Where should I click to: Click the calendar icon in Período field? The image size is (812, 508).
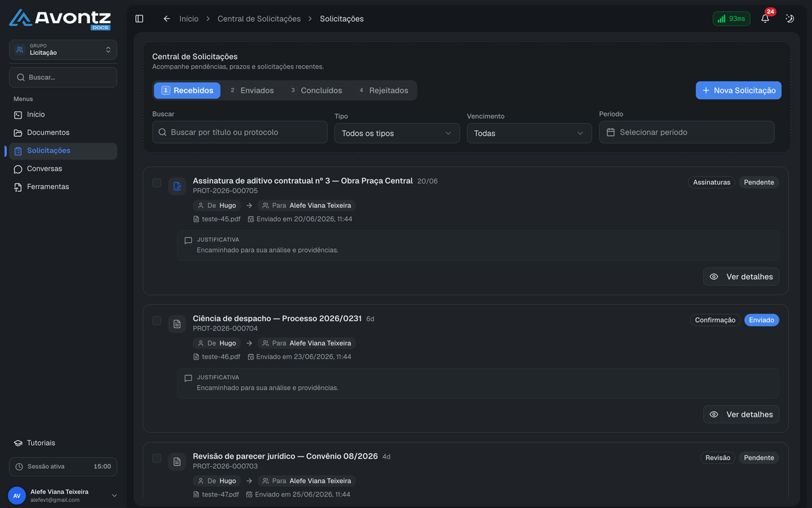(610, 132)
